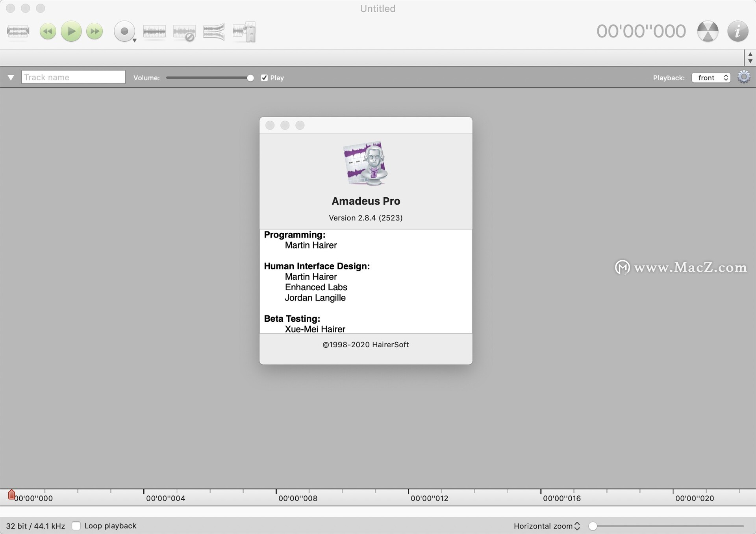Click the Rewind button
Viewport: 756px width, 534px height.
(47, 31)
